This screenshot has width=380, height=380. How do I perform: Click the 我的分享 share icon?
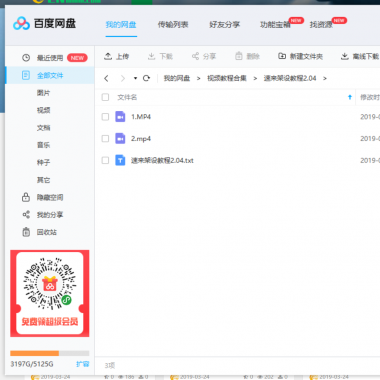coord(26,215)
